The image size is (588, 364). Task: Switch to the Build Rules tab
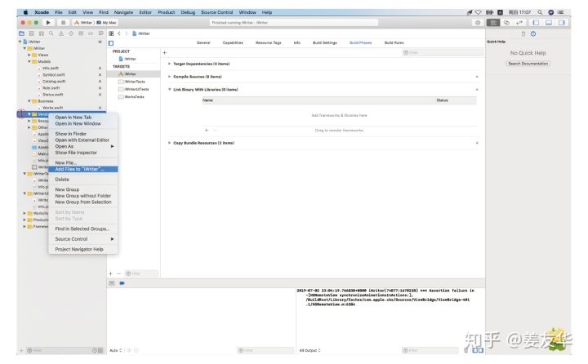(x=394, y=42)
